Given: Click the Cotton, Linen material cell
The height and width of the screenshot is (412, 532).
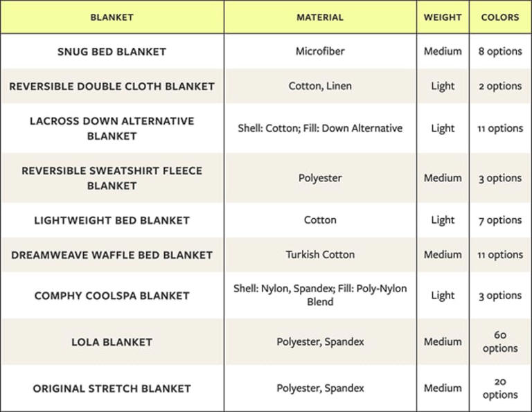Looking at the screenshot, I should (320, 86).
